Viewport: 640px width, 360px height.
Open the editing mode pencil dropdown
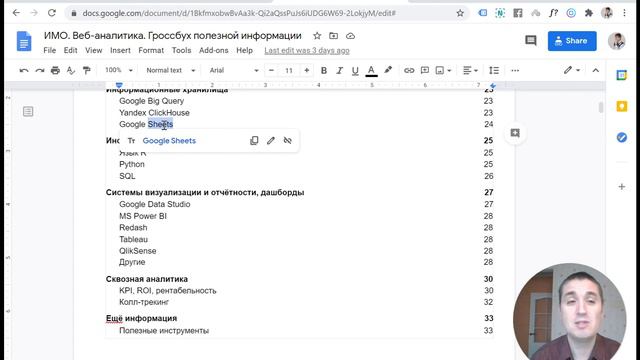572,70
